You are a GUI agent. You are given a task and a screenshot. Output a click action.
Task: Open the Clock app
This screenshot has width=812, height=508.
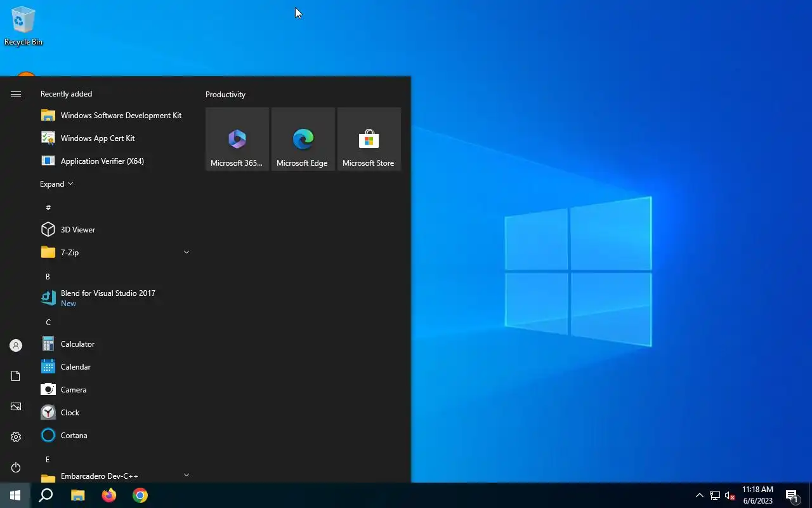pyautogui.click(x=115, y=413)
